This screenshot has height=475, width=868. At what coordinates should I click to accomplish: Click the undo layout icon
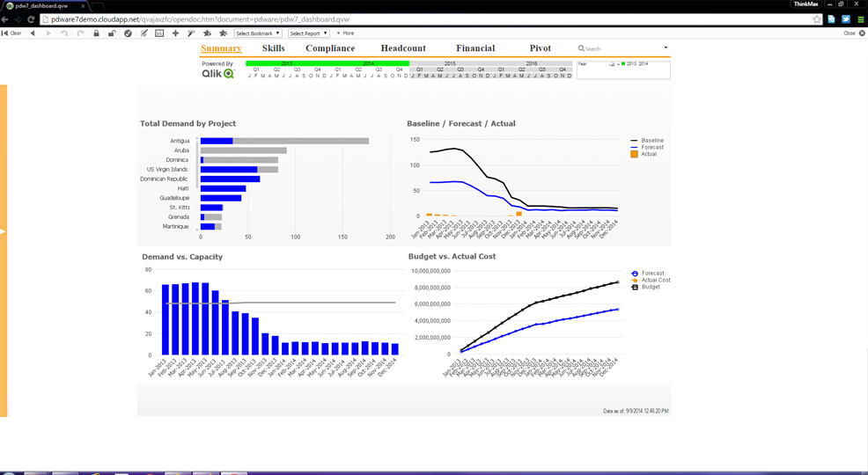click(x=64, y=33)
